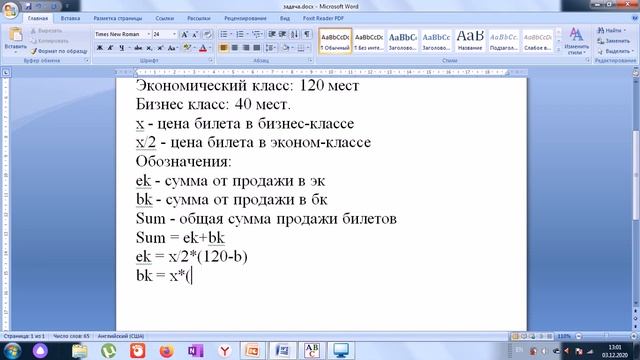The image size is (640, 360).
Task: Justify the paragraph text
Action: point(257,48)
